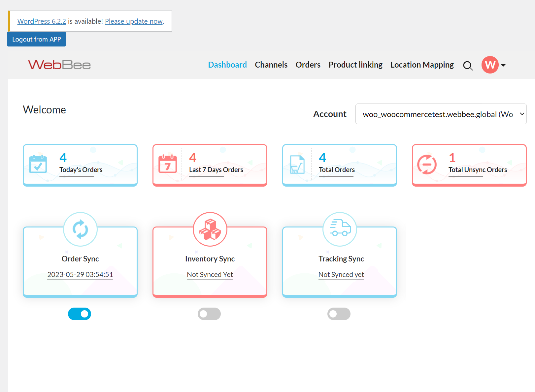535x392 pixels.
Task: Switch to the Channels tab
Action: [271, 65]
